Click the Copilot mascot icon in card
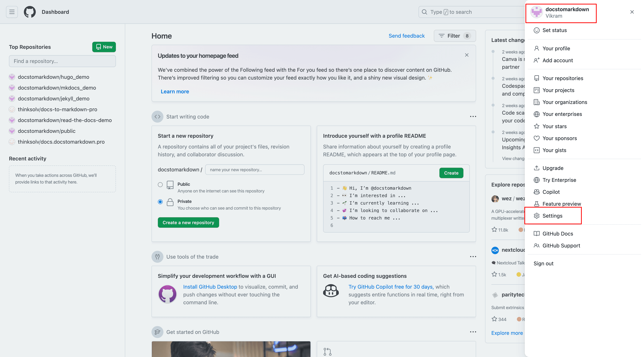The width and height of the screenshot is (644, 357). tap(331, 291)
